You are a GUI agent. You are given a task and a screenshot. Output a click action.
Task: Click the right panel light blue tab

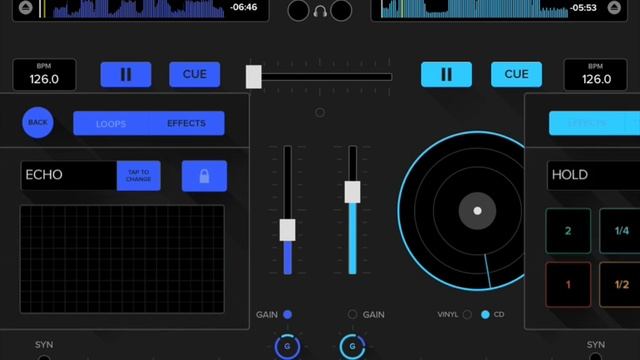594,123
